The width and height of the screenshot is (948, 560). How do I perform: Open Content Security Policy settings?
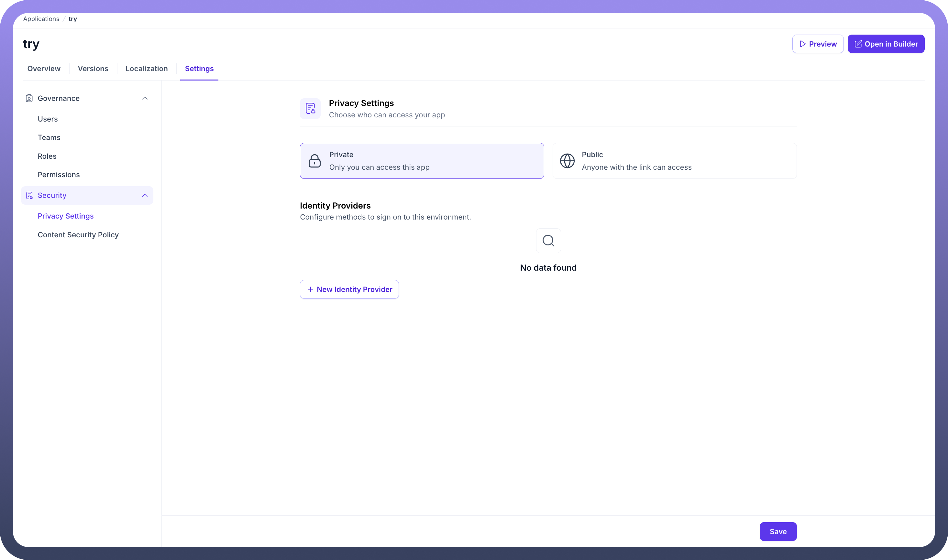click(78, 235)
